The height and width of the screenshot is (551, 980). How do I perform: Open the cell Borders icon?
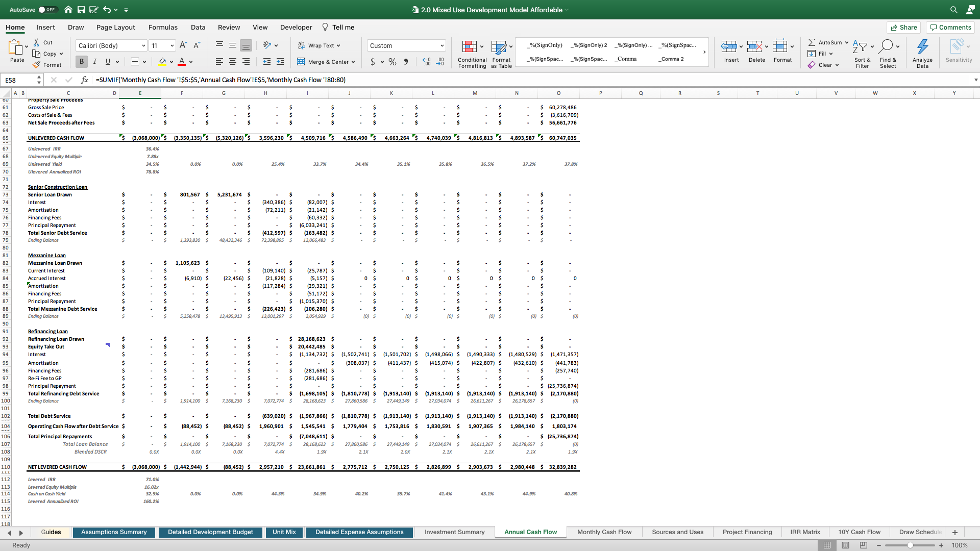pyautogui.click(x=135, y=62)
